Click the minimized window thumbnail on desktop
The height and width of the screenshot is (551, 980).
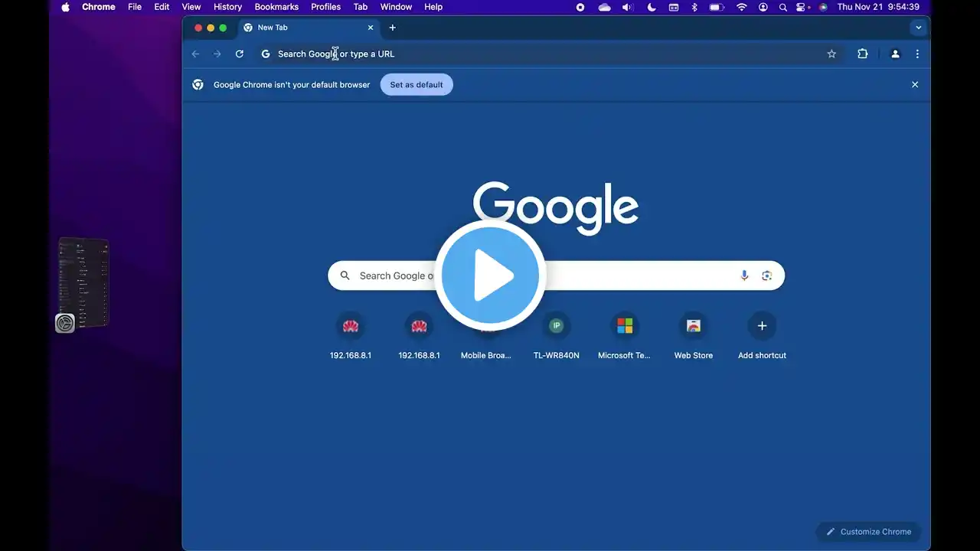pyautogui.click(x=84, y=282)
